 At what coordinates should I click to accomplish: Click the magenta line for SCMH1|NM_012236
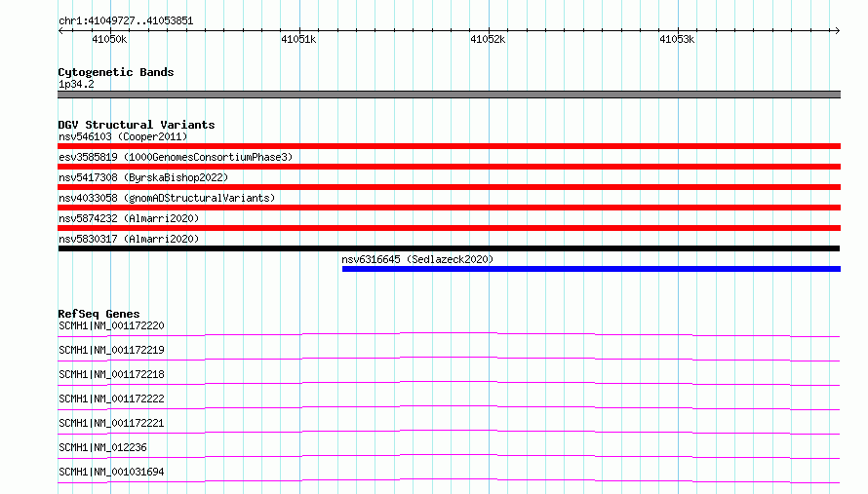click(x=449, y=456)
